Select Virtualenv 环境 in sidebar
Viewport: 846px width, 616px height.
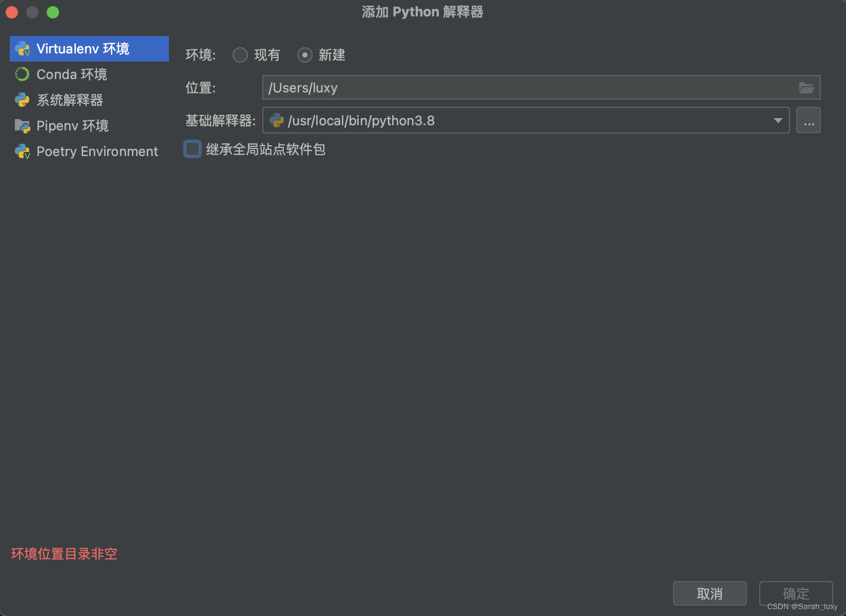[x=89, y=49]
